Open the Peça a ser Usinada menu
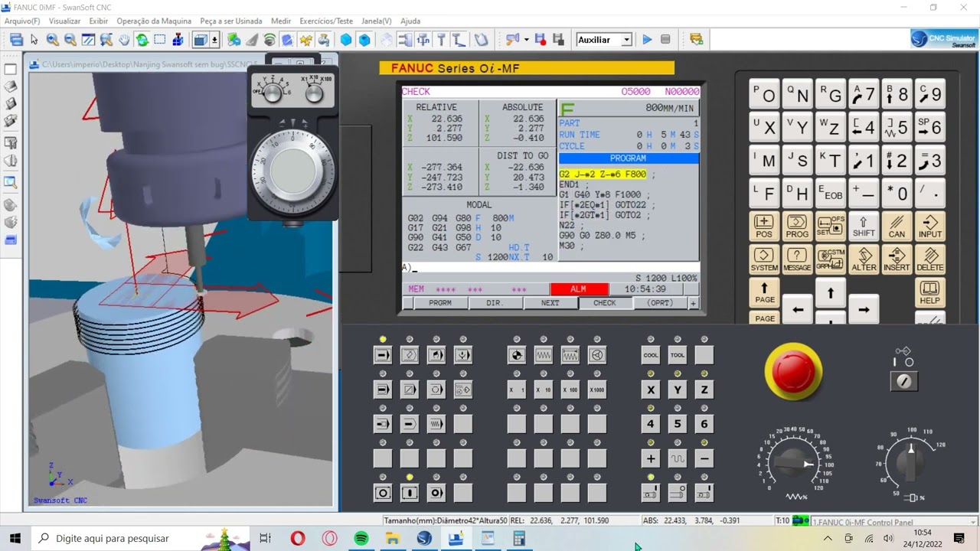This screenshot has width=980, height=551. (231, 21)
